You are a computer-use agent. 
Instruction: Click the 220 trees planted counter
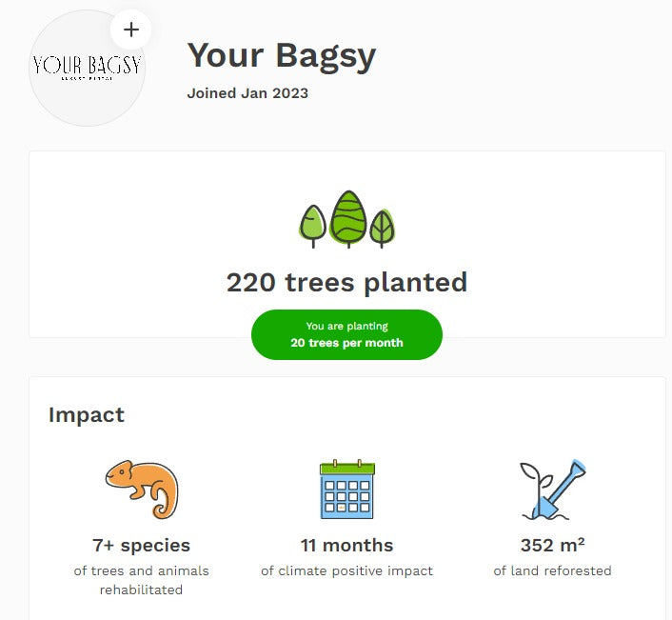[x=346, y=283]
